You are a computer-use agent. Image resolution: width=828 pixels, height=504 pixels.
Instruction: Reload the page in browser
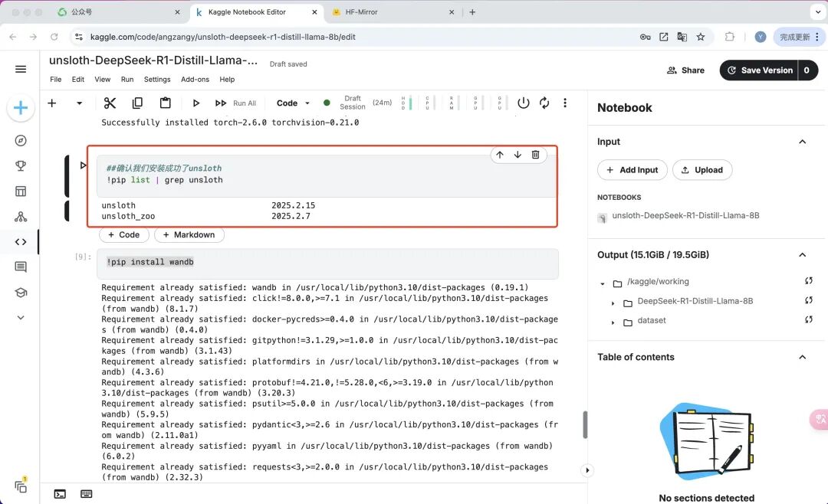[x=54, y=37]
